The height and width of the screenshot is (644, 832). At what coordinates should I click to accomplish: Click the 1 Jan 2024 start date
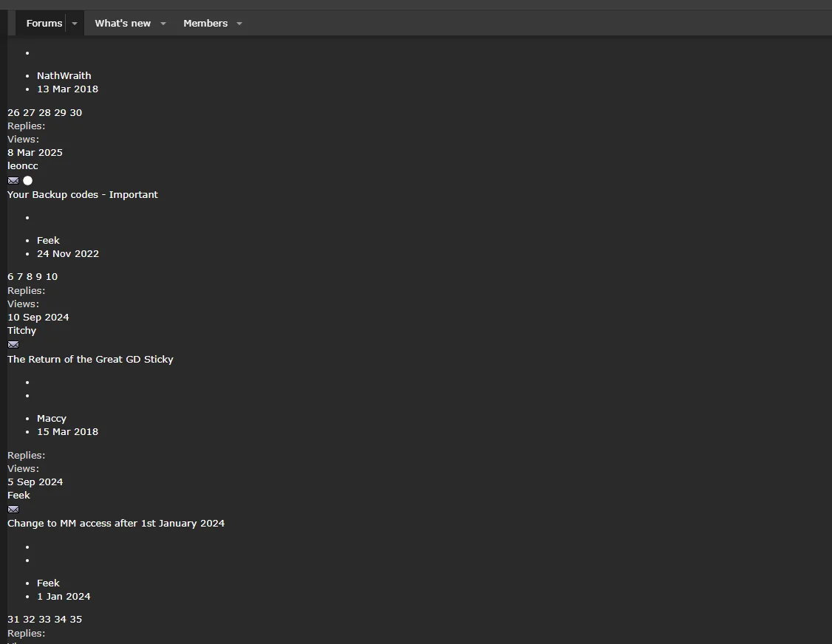coord(64,596)
